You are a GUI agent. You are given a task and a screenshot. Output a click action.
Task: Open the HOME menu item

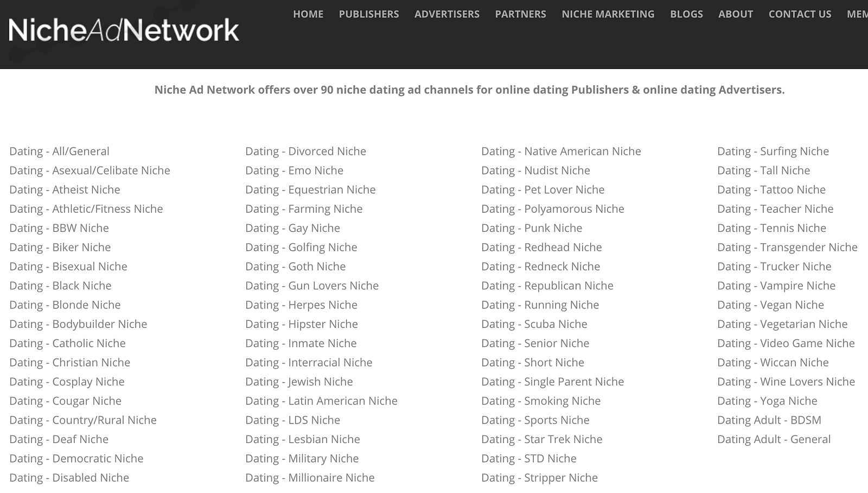pyautogui.click(x=308, y=14)
